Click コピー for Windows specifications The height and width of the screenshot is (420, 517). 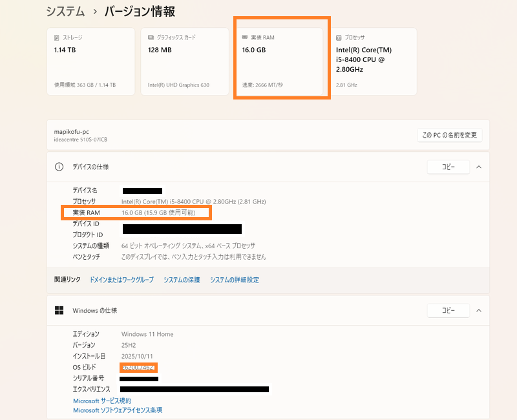pos(448,310)
